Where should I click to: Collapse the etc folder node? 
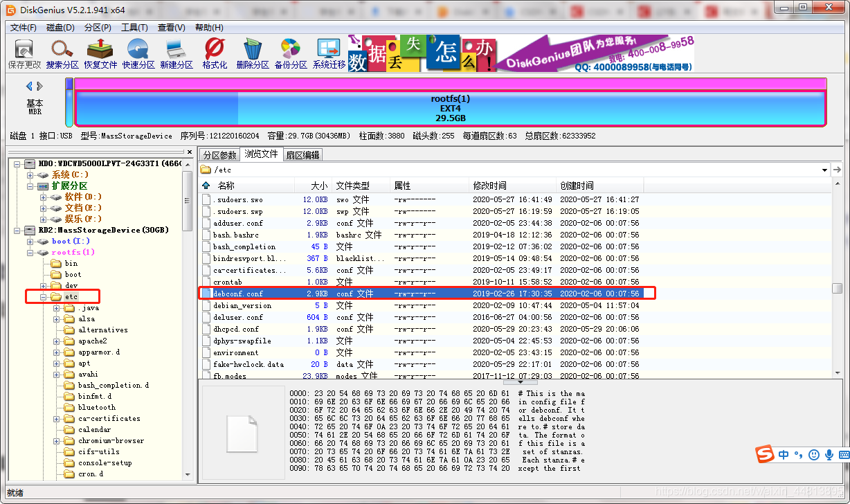pyautogui.click(x=43, y=296)
